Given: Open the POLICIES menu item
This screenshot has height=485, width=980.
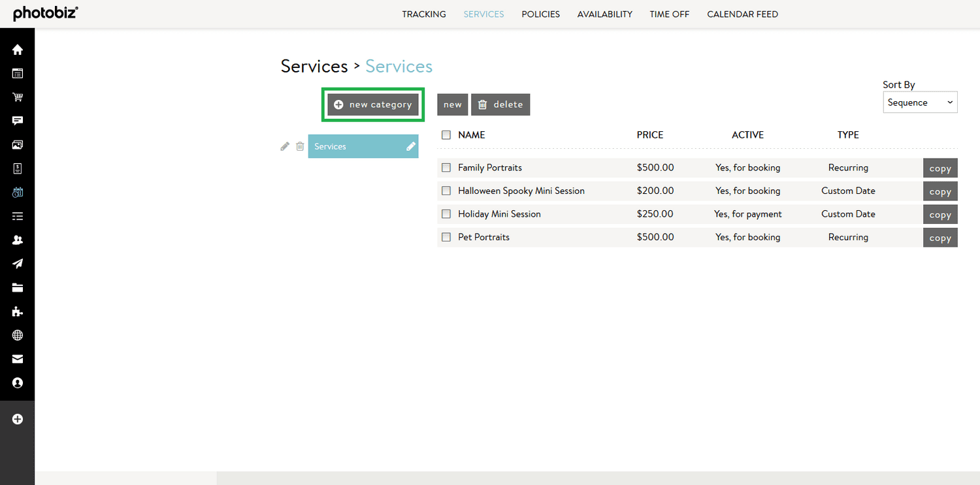Looking at the screenshot, I should (x=540, y=14).
